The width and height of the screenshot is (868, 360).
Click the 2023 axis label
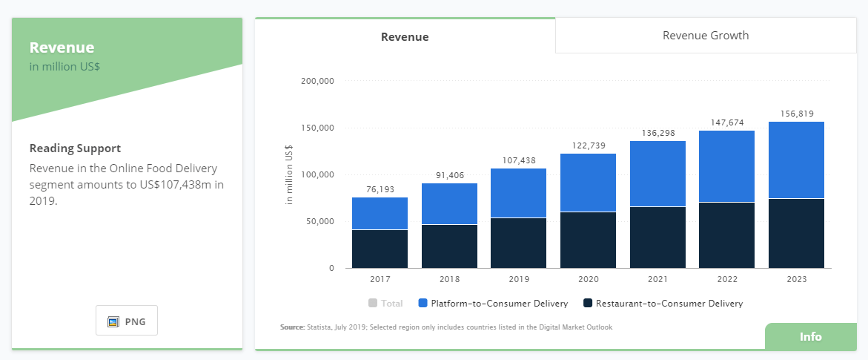pyautogui.click(x=797, y=280)
